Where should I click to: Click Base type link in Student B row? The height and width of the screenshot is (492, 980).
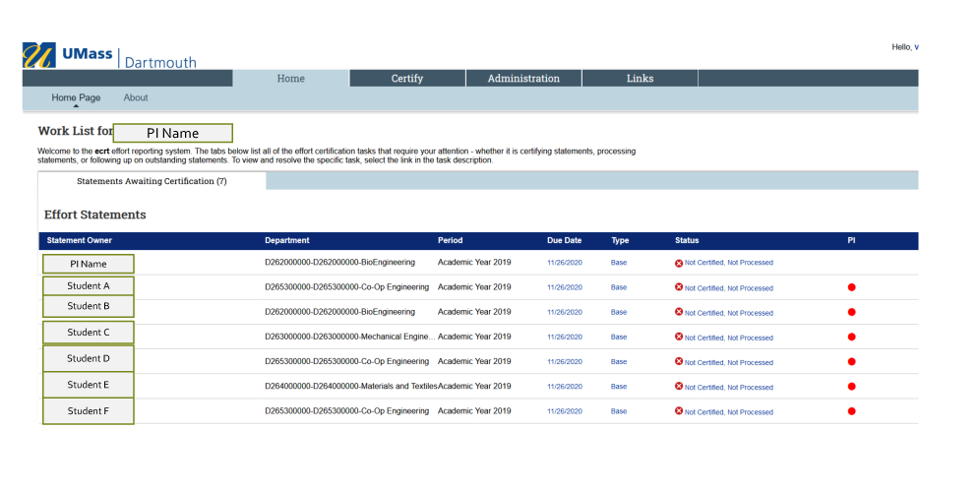(x=619, y=312)
